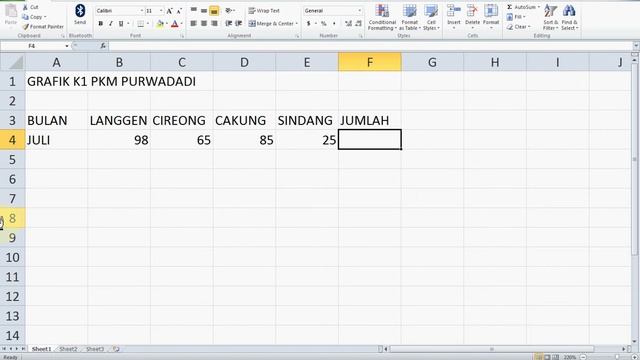Apply Accounting dollar format
Image resolution: width=640 pixels, height=360 pixels.
309,24
